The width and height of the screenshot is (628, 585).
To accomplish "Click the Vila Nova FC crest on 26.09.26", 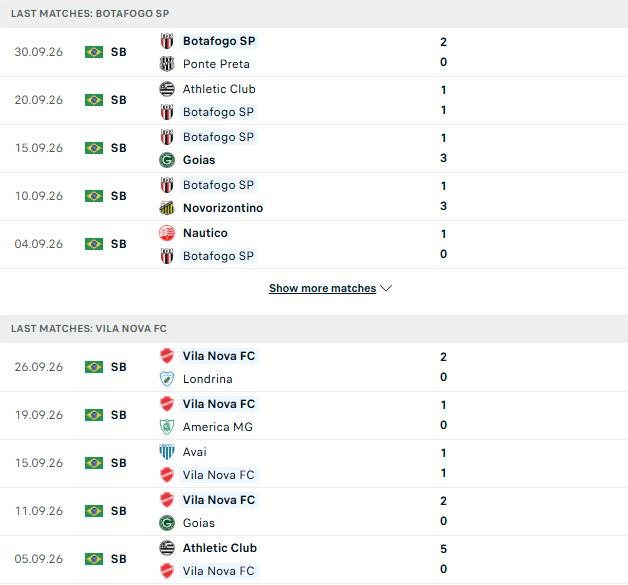I will [x=167, y=356].
